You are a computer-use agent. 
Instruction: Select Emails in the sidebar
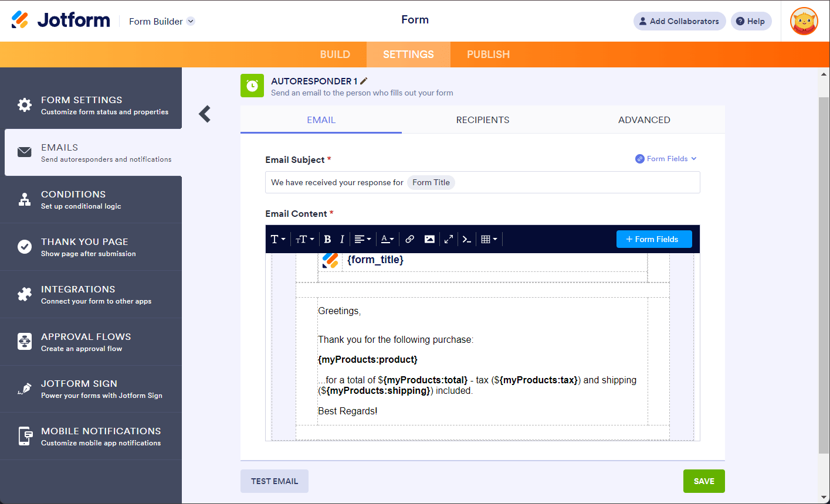93,152
